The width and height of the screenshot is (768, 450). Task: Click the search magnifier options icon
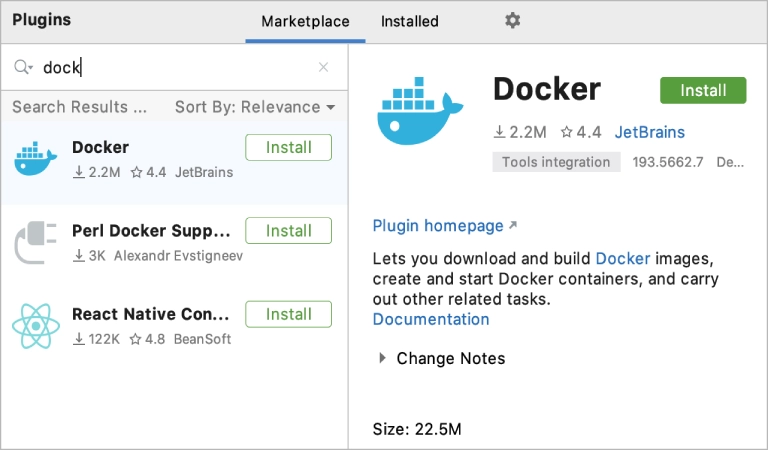(x=23, y=67)
